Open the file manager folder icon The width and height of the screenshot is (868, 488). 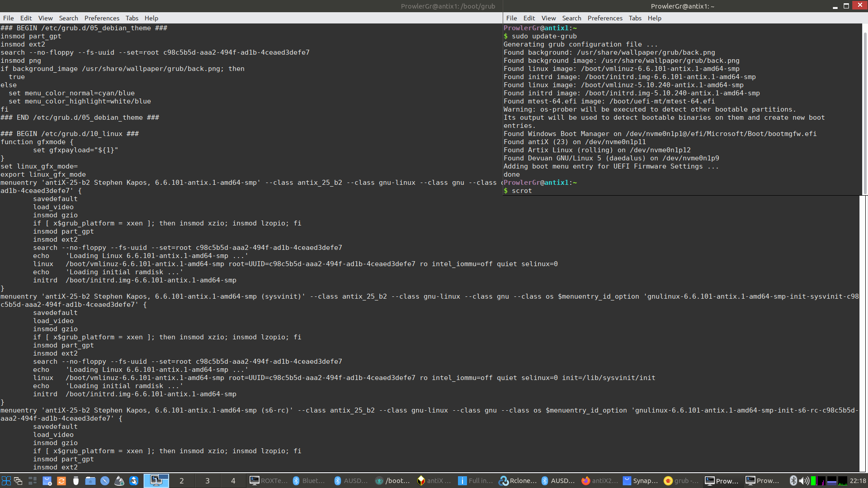(90, 481)
